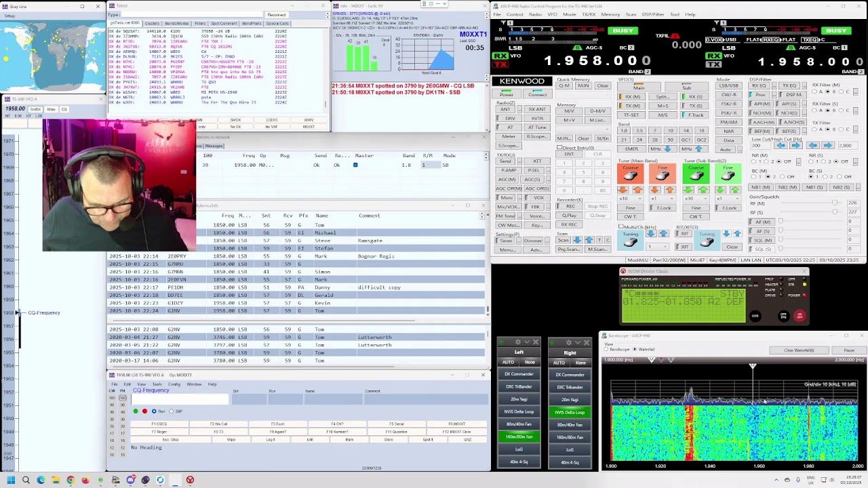This screenshot has width=868, height=488.
Task: Open the DSP/Filter menu
Action: (x=653, y=14)
